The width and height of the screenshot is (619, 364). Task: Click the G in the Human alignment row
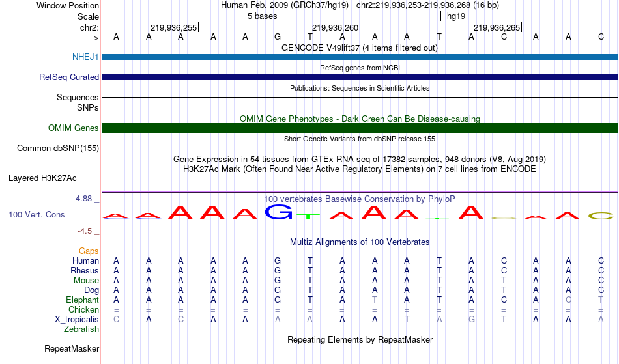click(x=278, y=260)
